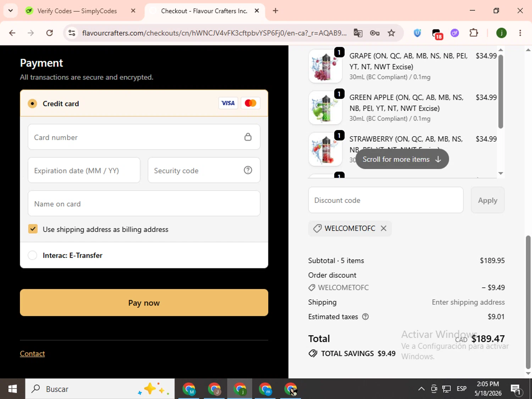Click the Security code field
Image resolution: width=532 pixels, height=399 pixels.
[204, 170]
